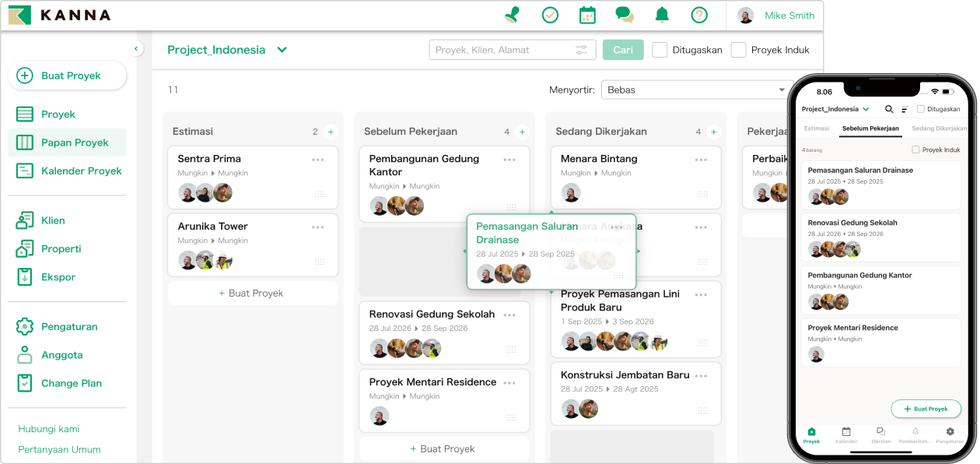
Task: Collapse the left sidebar with the chevron arrow
Action: click(136, 47)
